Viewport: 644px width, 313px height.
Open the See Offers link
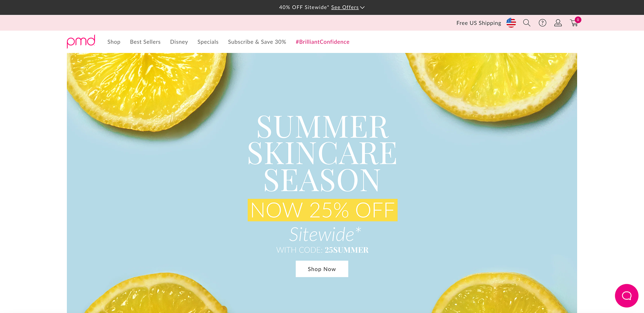point(345,7)
